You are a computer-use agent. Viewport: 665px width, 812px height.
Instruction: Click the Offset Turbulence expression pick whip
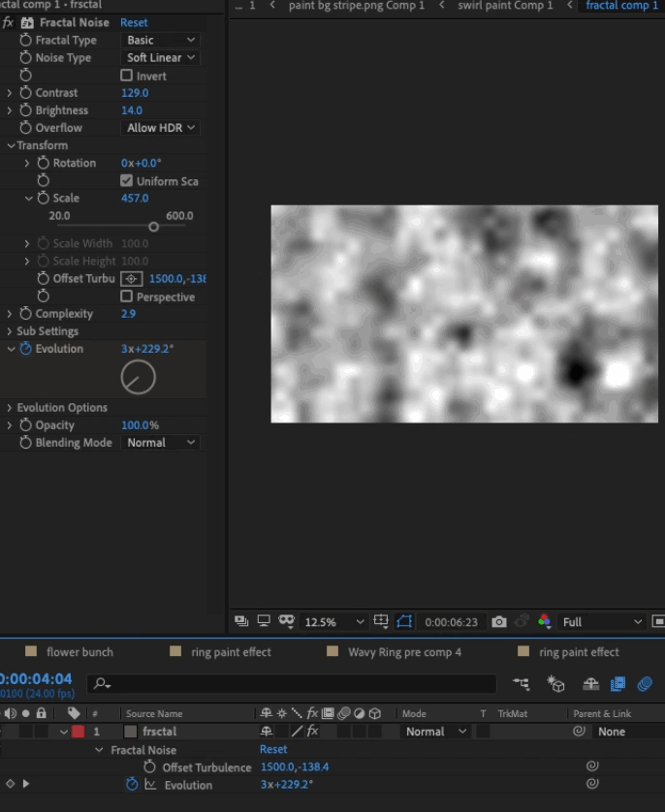pyautogui.click(x=592, y=765)
